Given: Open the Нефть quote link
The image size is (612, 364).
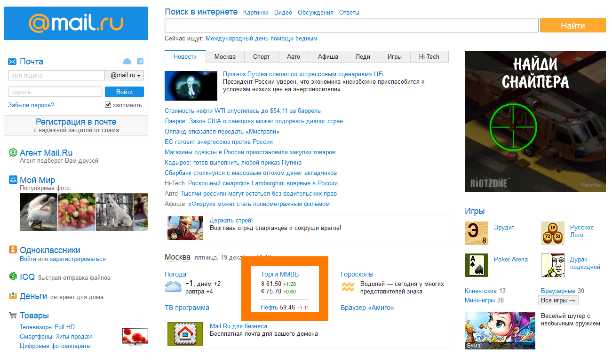Looking at the screenshot, I should [x=270, y=308].
